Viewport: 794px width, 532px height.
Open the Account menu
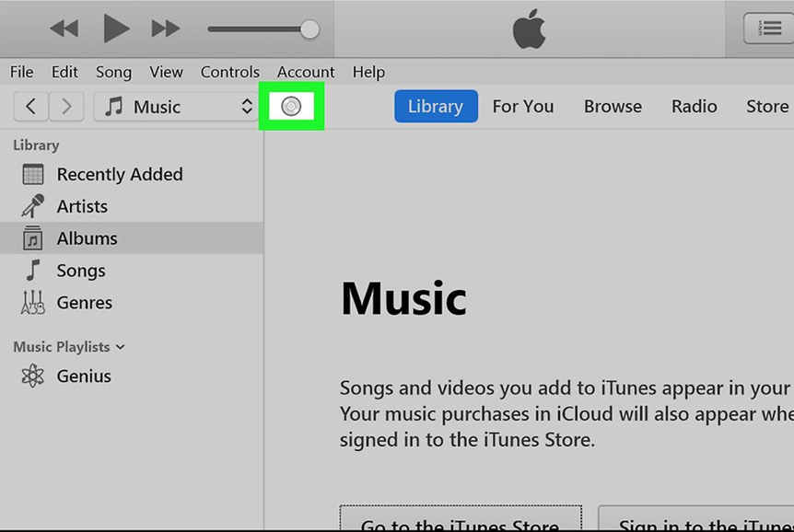[306, 72]
